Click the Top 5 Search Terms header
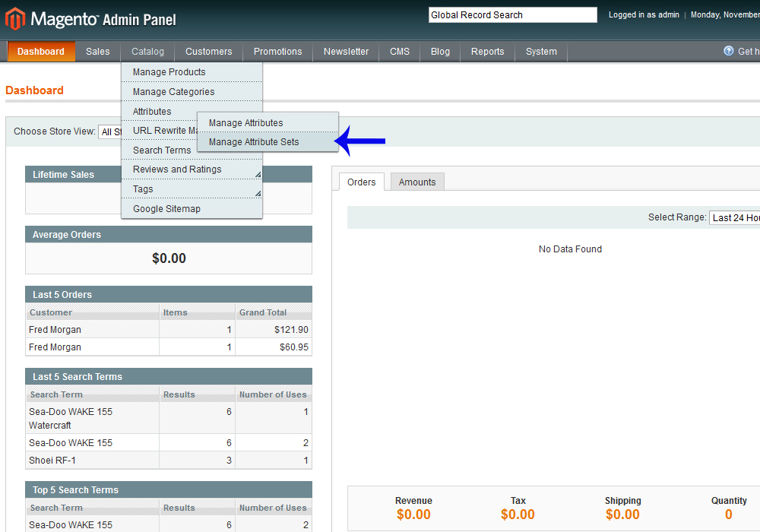Screen dimensions: 760x532 [x=169, y=490]
